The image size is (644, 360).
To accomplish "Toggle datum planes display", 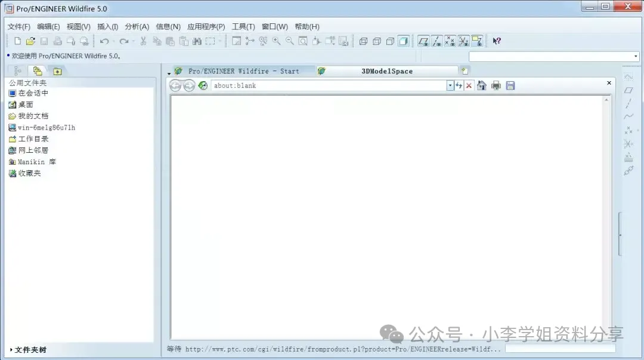I will coord(423,41).
